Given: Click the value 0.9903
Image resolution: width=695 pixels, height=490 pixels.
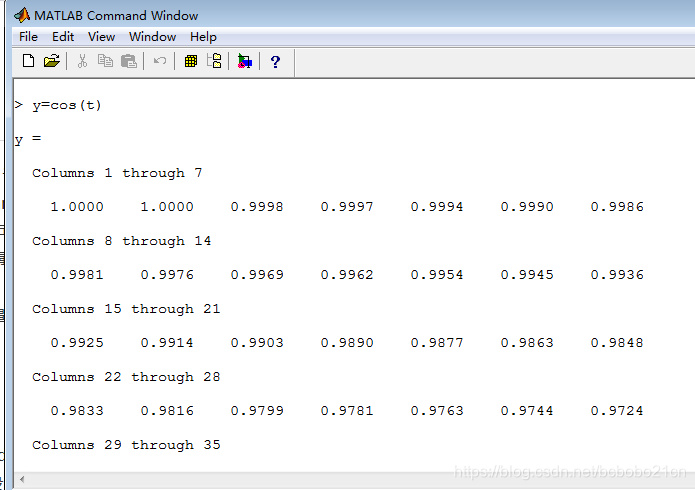Looking at the screenshot, I should 257,343.
